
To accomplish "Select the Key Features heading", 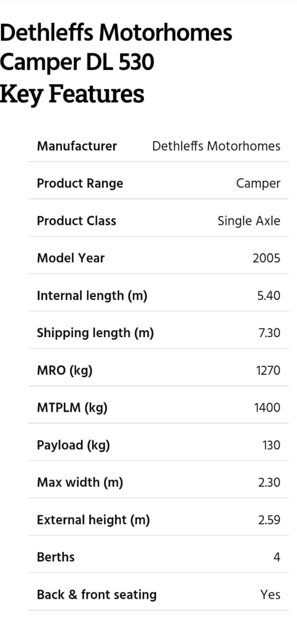I will click(72, 94).
